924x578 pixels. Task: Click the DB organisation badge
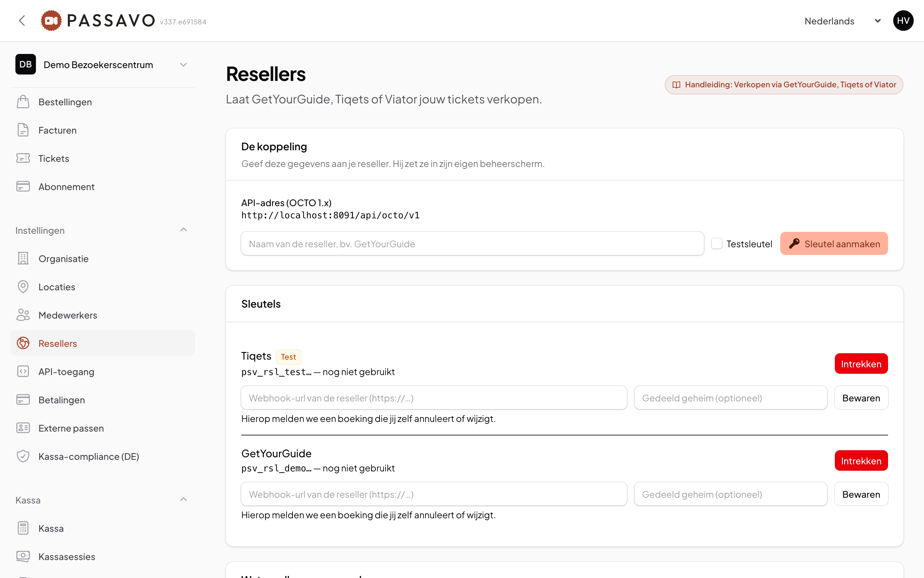click(26, 64)
